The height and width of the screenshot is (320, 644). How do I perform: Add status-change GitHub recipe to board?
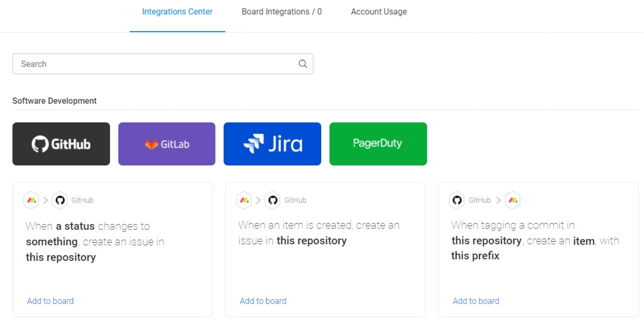coord(50,301)
